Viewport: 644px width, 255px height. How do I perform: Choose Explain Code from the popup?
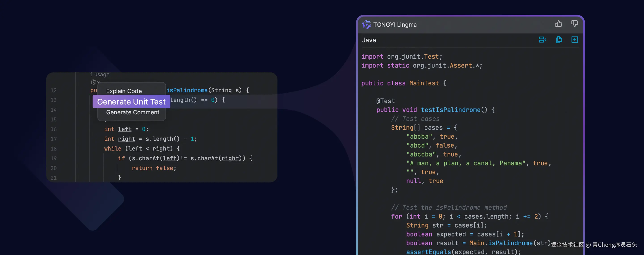tap(124, 91)
